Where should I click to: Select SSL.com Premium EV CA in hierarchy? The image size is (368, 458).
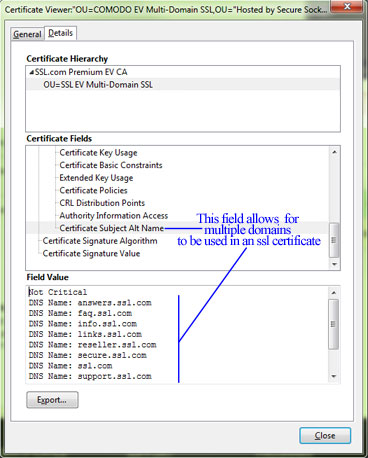pos(81,72)
